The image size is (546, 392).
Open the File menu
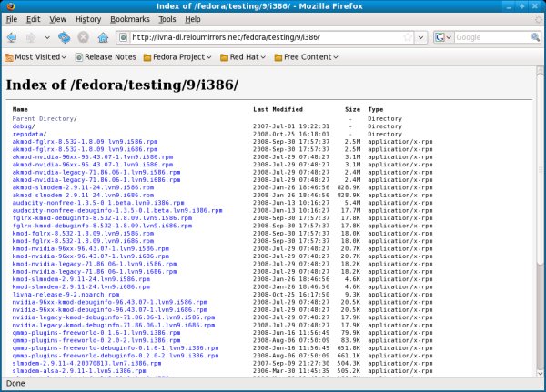(x=12, y=19)
